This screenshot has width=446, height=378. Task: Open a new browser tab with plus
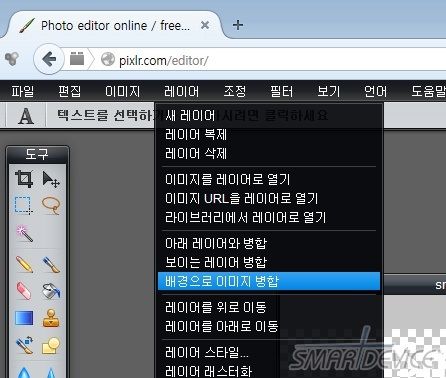(x=238, y=25)
